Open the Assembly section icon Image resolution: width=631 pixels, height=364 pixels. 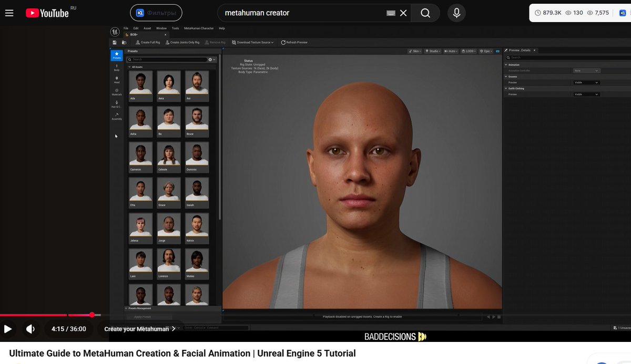pyautogui.click(x=117, y=116)
